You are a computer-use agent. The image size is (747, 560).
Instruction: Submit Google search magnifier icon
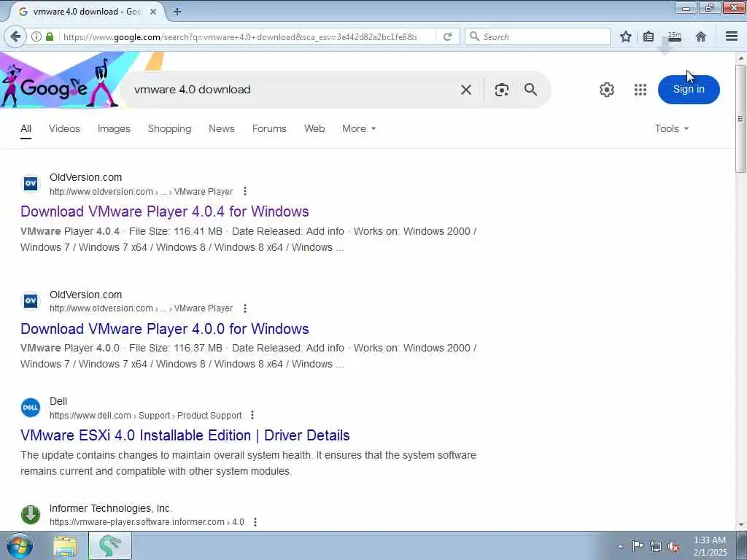(531, 90)
